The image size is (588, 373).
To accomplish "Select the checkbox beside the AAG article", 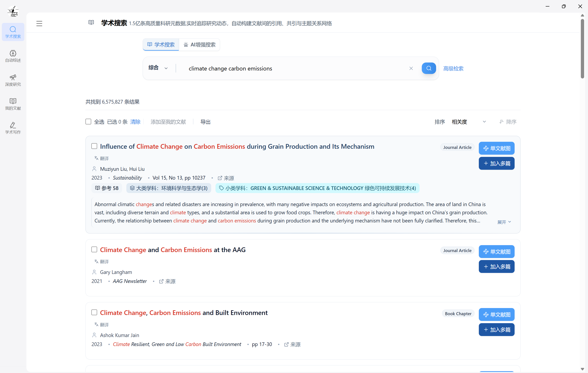I will [94, 249].
